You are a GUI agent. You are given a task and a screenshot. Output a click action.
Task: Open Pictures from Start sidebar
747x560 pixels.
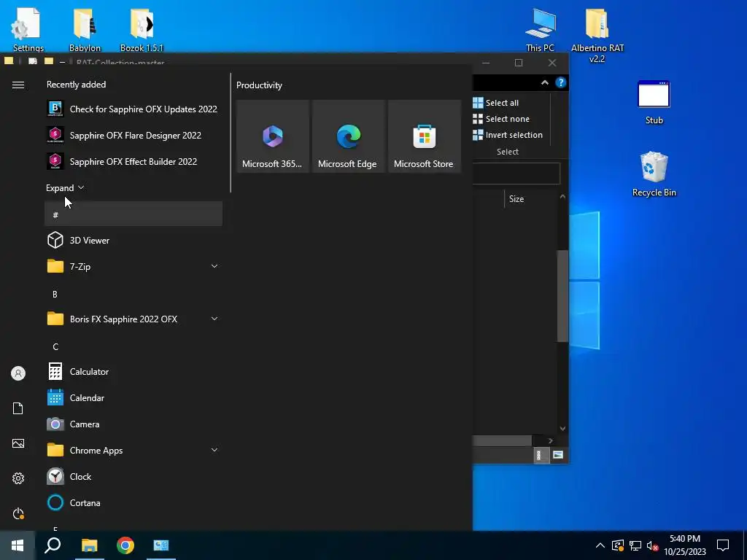pyautogui.click(x=18, y=443)
